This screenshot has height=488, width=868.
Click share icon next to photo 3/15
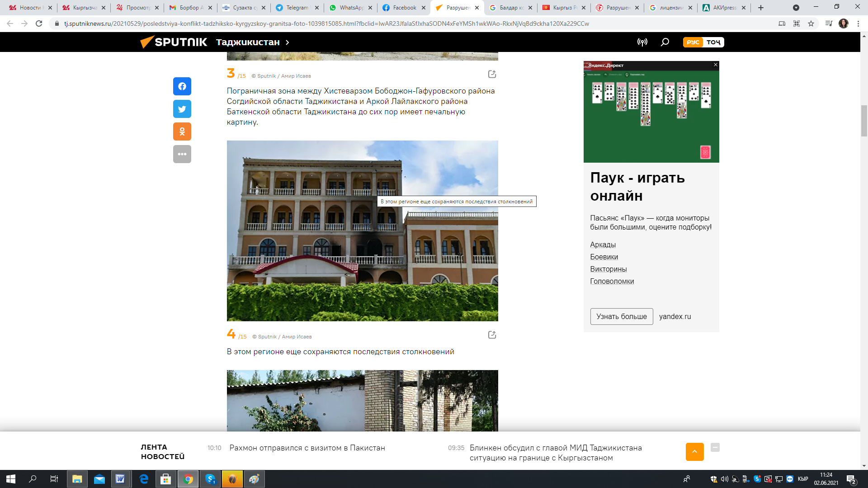(492, 74)
